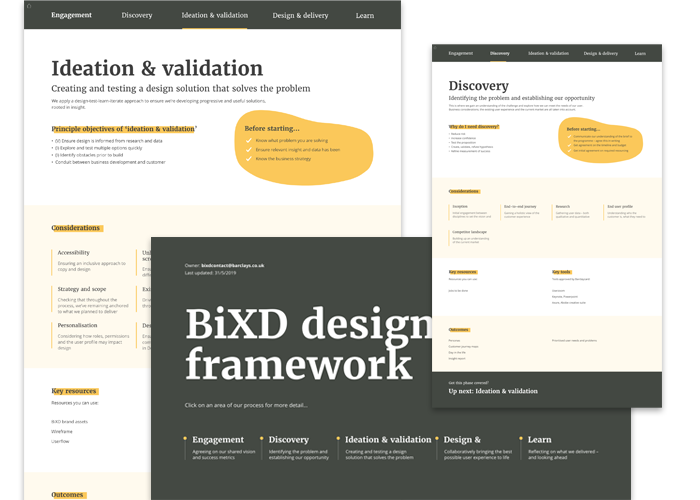Image resolution: width=700 pixels, height=500 pixels.
Task: Click 'Before starting...' heading on Ideation page
Action: click(x=272, y=129)
